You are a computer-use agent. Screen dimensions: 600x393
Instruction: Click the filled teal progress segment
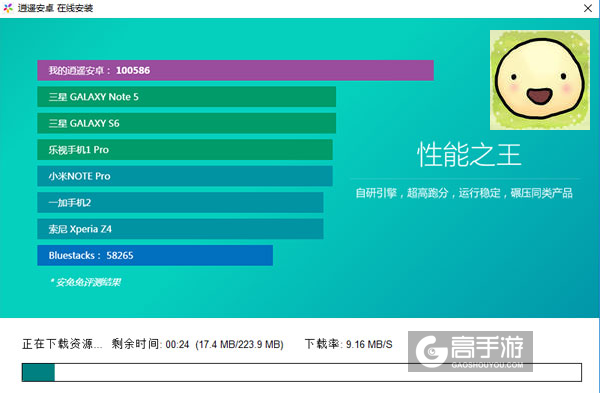[38, 372]
